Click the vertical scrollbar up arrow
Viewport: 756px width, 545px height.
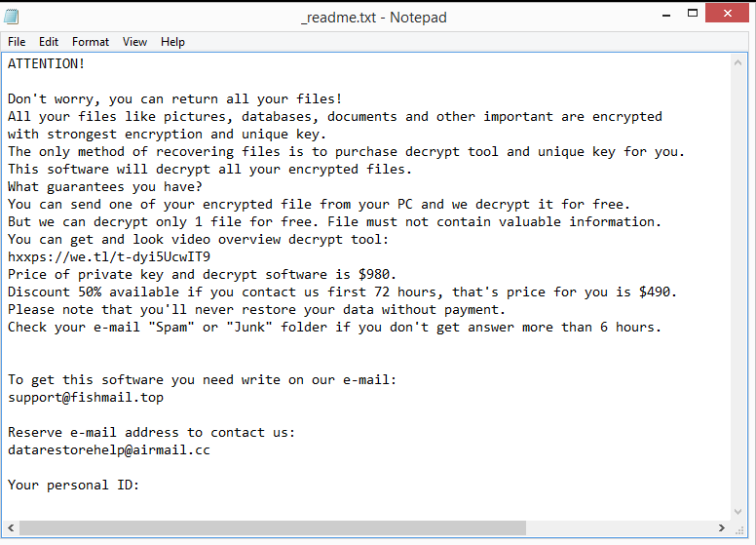point(740,61)
